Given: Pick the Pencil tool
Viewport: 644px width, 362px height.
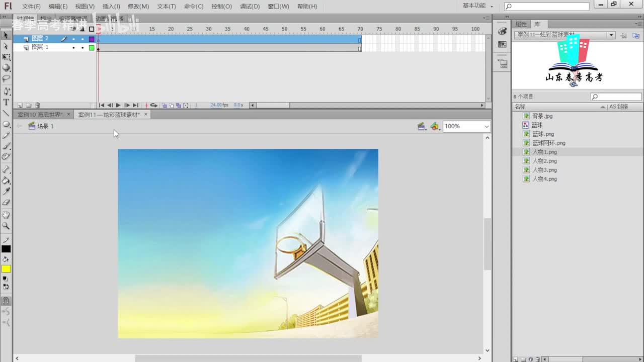Looking at the screenshot, I should 6,135.
